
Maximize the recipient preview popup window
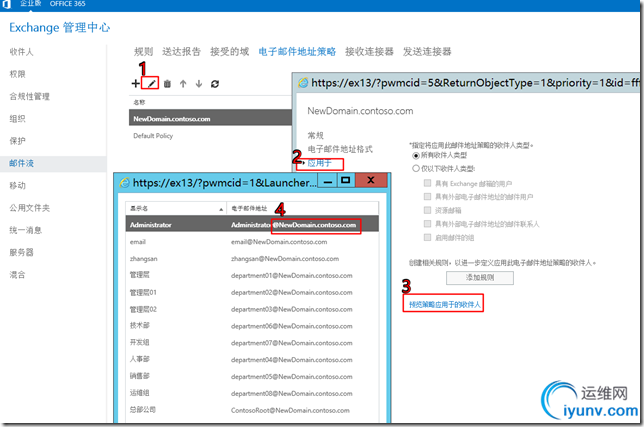coord(346,181)
